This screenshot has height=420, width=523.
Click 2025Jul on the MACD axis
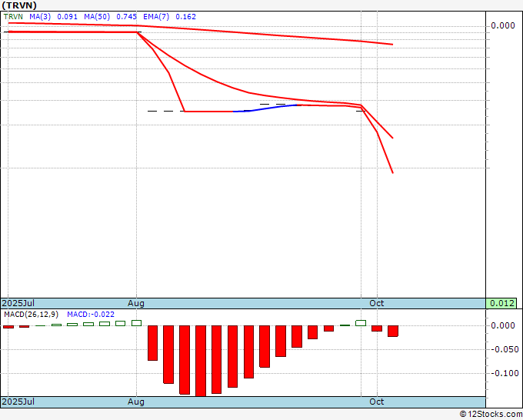pos(18,402)
